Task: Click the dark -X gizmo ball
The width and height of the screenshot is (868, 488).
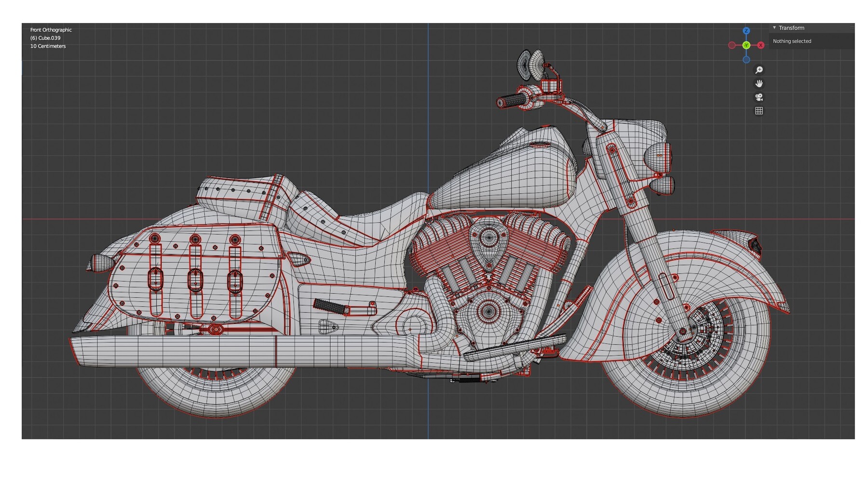Action: 732,45
